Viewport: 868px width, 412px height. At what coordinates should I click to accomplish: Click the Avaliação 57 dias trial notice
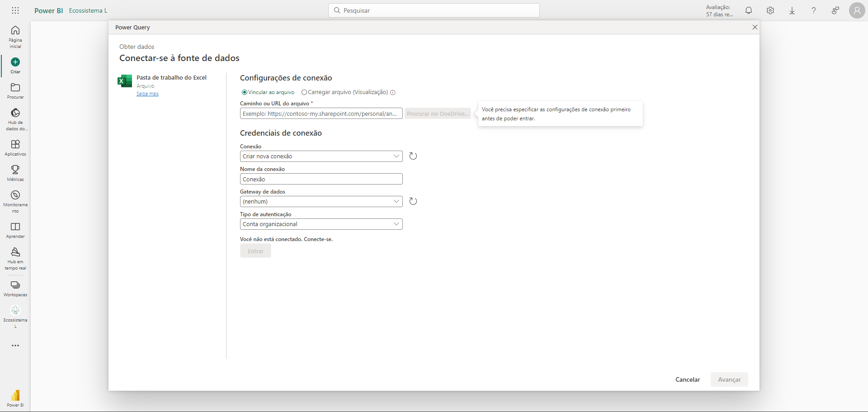pos(720,11)
